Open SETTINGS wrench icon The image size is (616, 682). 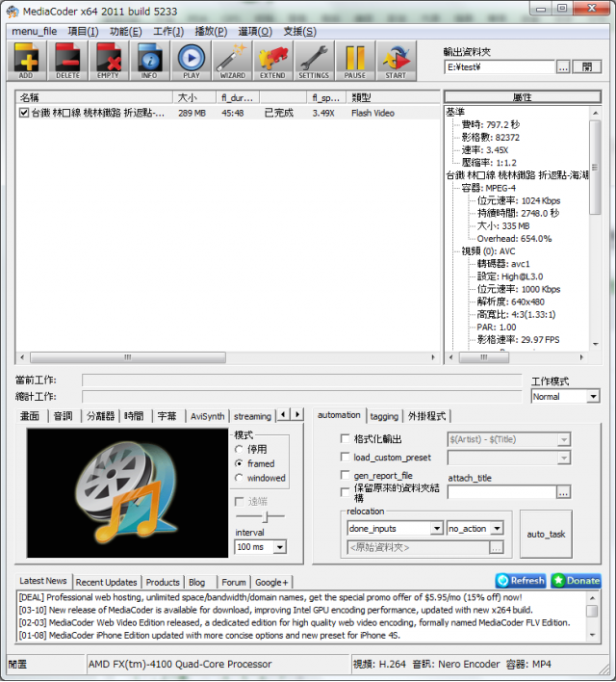click(x=314, y=61)
